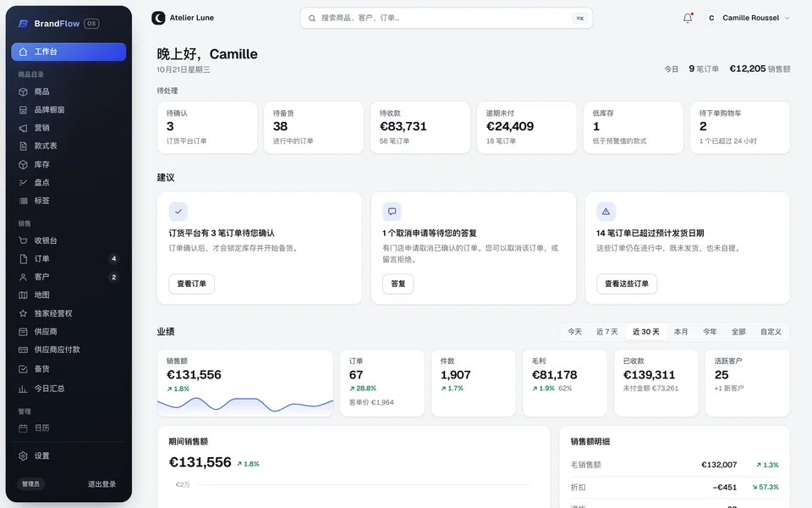812x508 pixels.
Task: Click the 客户 badge showing 2
Action: point(114,277)
